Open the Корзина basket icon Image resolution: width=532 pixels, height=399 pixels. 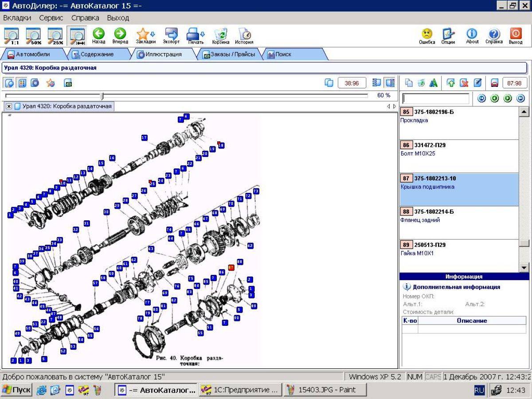220,36
